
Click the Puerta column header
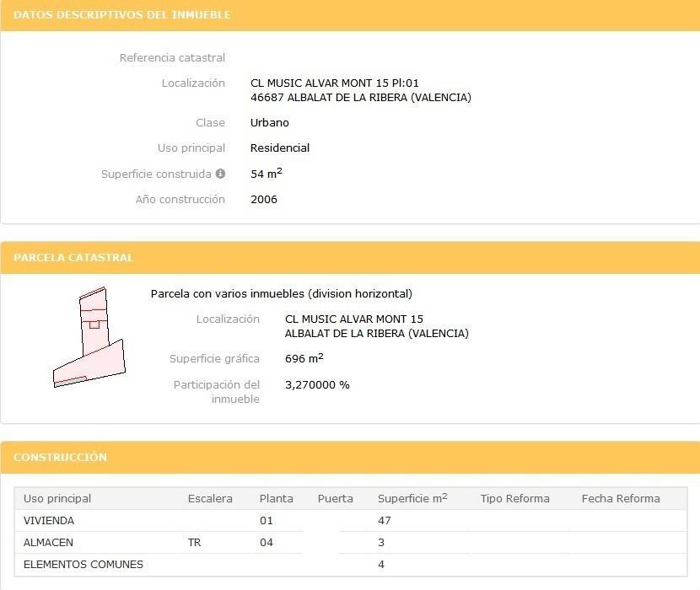(x=336, y=498)
